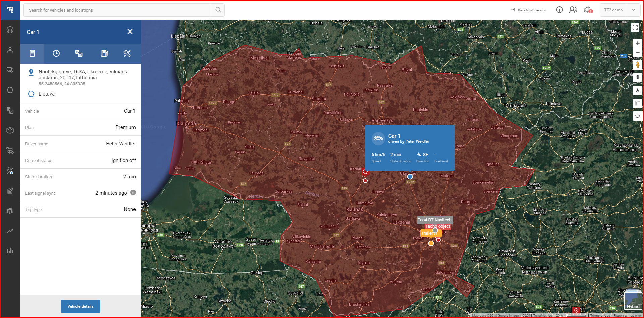644x318 pixels.
Task: Open the tacho card icon in sidebar
Action: point(10,191)
